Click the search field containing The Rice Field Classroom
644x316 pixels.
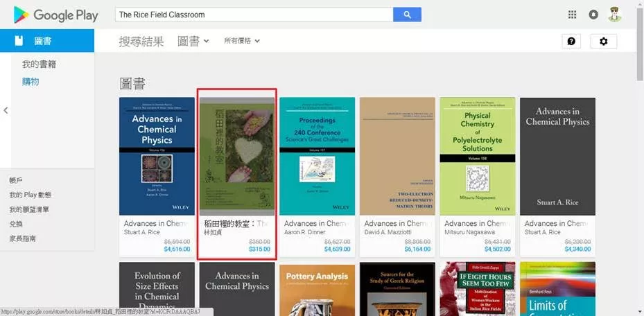pos(254,15)
